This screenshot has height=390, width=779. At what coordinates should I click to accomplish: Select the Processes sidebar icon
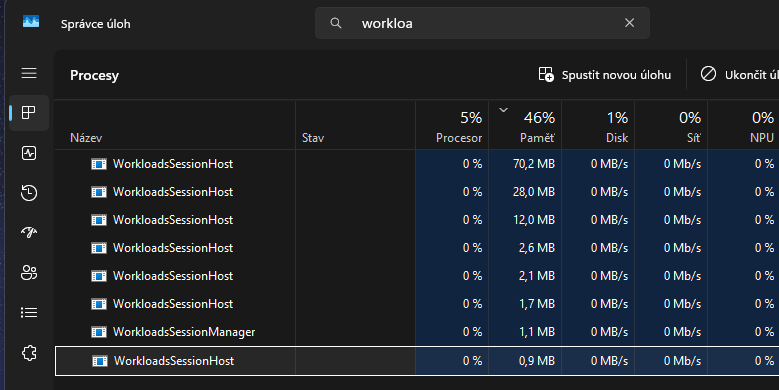click(29, 113)
